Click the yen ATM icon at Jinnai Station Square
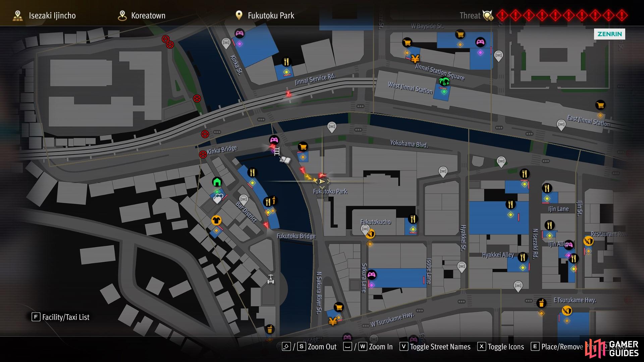This screenshot has width=644, height=362. pyautogui.click(x=415, y=59)
